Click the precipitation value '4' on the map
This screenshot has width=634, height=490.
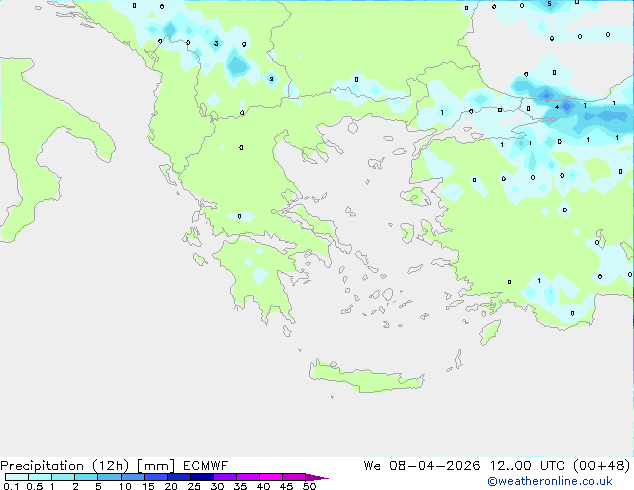(x=557, y=107)
